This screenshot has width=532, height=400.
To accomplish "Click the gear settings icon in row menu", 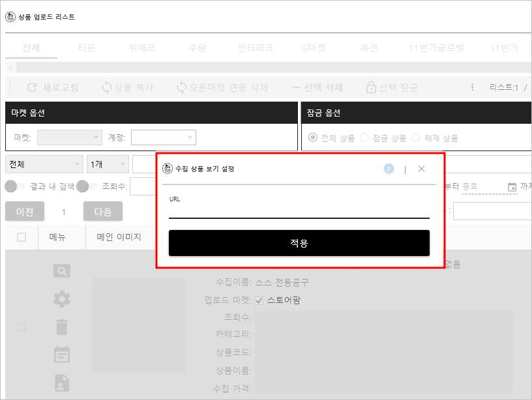I will (x=62, y=299).
